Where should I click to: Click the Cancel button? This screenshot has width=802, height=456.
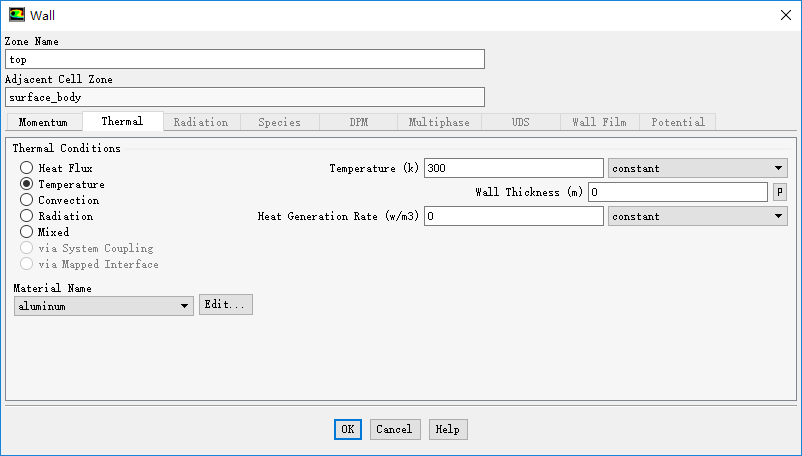[394, 429]
